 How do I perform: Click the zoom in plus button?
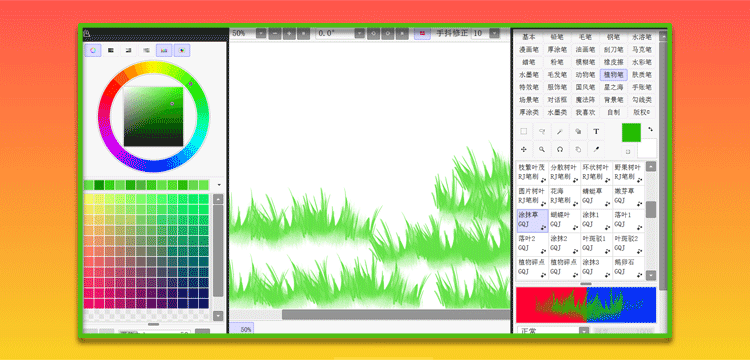(x=289, y=33)
